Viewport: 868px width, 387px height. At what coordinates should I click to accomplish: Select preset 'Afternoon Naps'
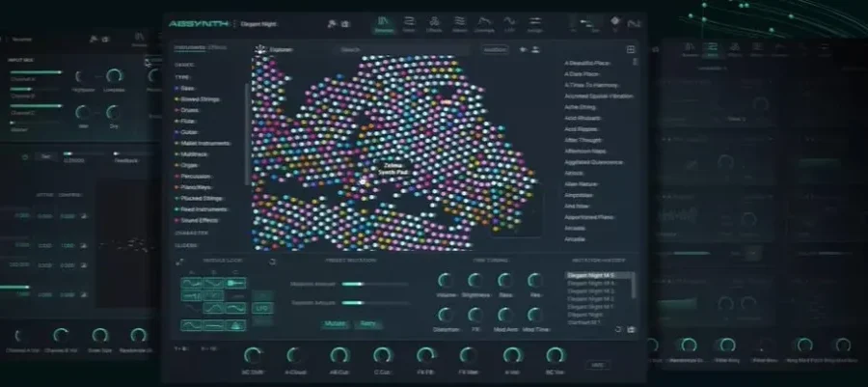[x=586, y=152]
